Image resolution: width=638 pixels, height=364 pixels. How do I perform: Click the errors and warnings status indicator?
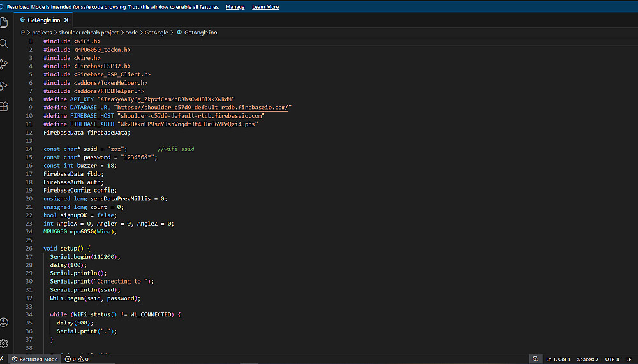click(80, 359)
